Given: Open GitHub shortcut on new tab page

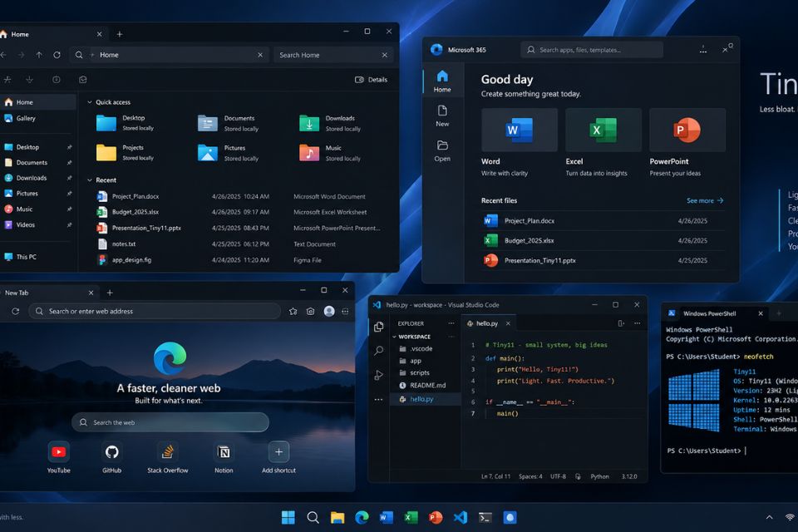Looking at the screenshot, I should (x=111, y=451).
